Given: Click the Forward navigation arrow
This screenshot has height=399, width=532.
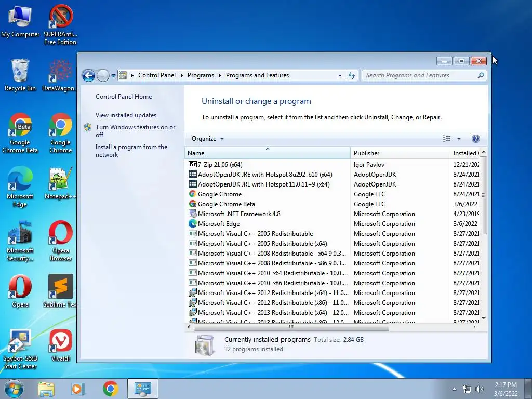Looking at the screenshot, I should click(x=103, y=75).
